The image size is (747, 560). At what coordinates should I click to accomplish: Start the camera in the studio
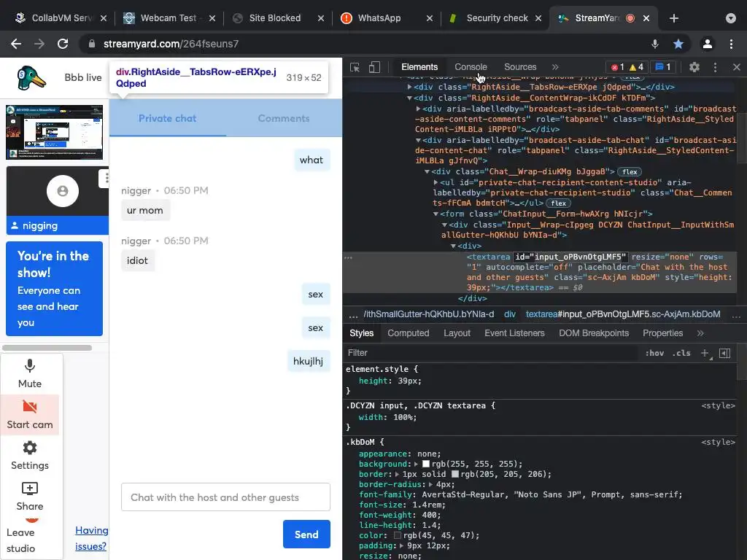29,415
